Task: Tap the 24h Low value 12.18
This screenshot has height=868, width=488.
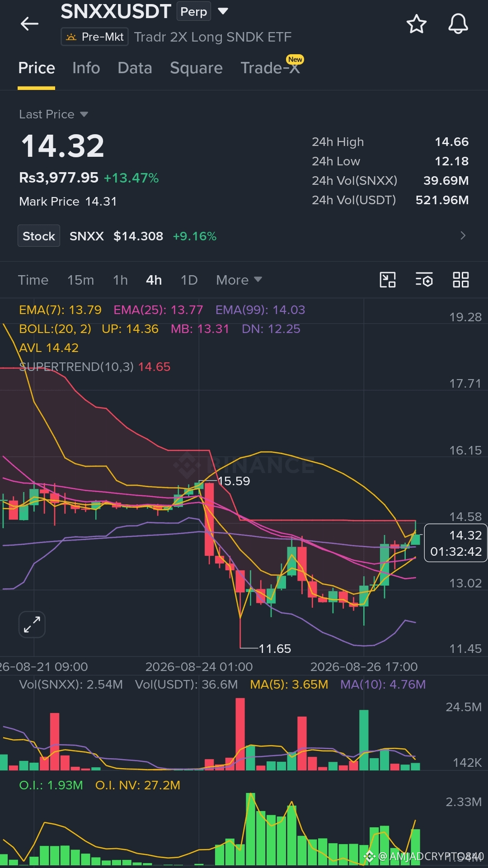Action: 451,161
